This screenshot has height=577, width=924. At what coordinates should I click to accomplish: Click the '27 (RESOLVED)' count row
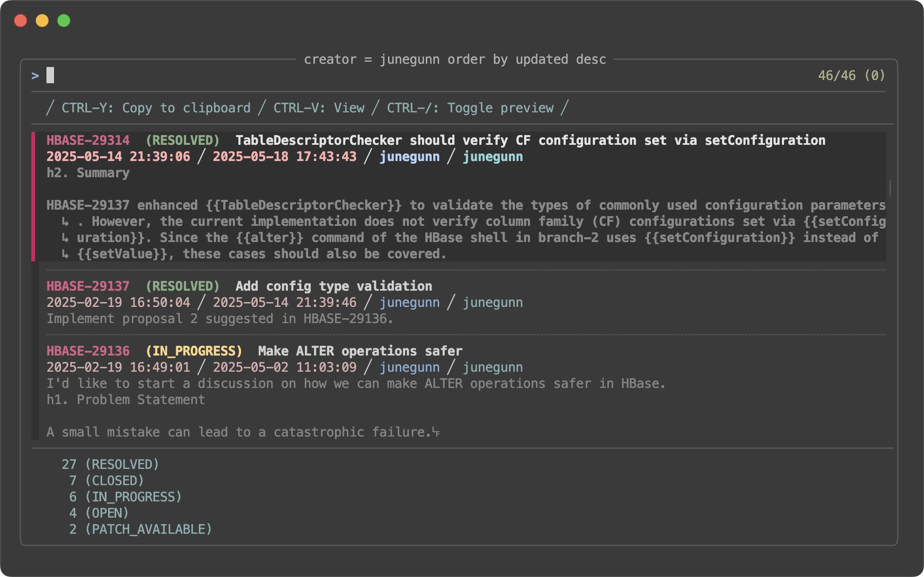pyautogui.click(x=110, y=465)
